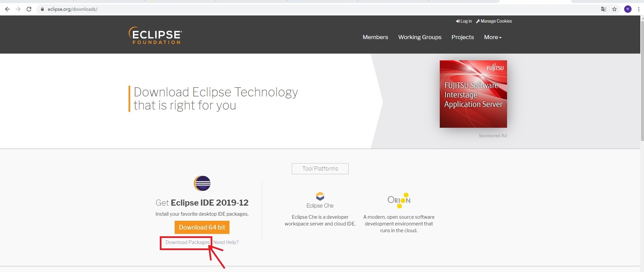Image resolution: width=644 pixels, height=272 pixels.
Task: Click the Eclipse Che logo
Action: [320, 200]
